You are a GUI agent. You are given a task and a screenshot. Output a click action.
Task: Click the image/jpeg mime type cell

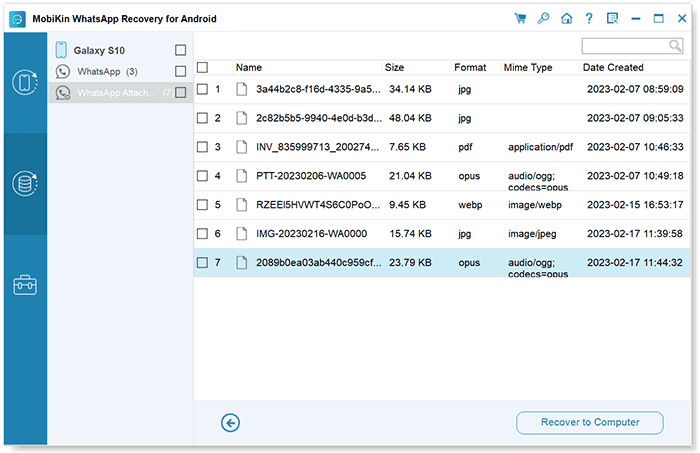[532, 233]
